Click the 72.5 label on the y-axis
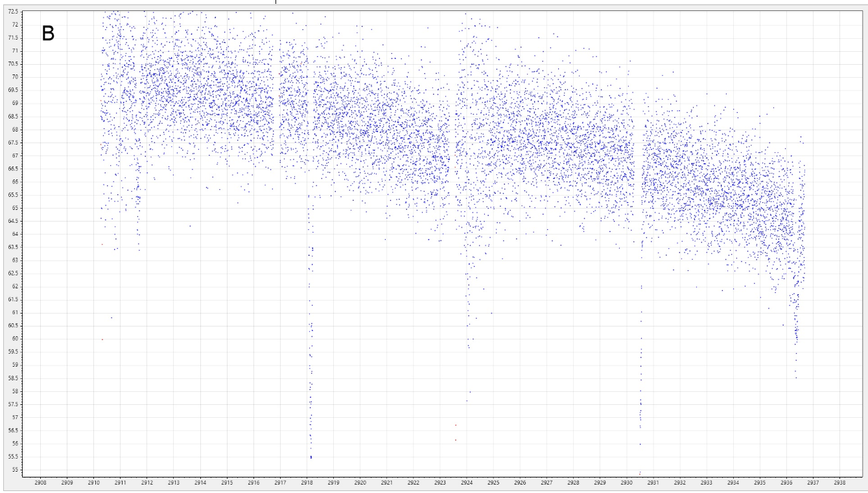 [x=14, y=12]
